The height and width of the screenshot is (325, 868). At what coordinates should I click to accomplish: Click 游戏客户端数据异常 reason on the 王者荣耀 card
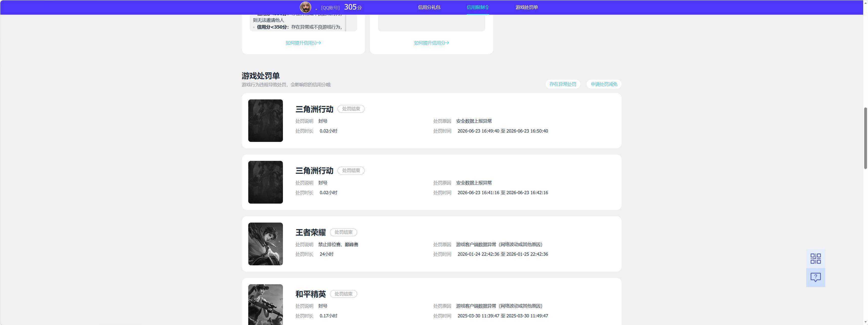499,245
